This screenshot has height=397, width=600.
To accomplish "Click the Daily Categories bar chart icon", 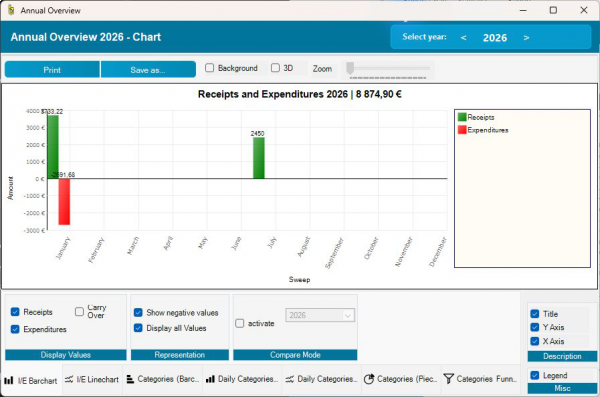I will 210,379.
